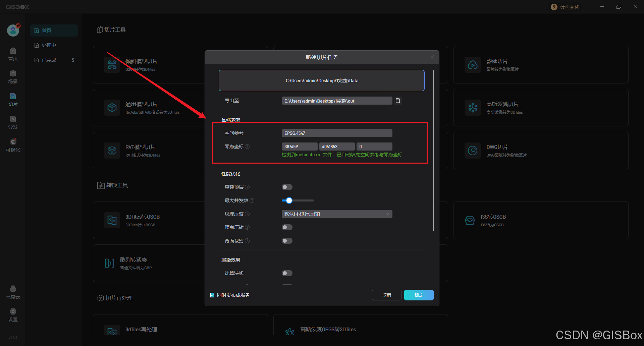Viewport: 644px width, 346px height.
Task: Toggle the 背面裁剪 switch
Action: pyautogui.click(x=287, y=241)
